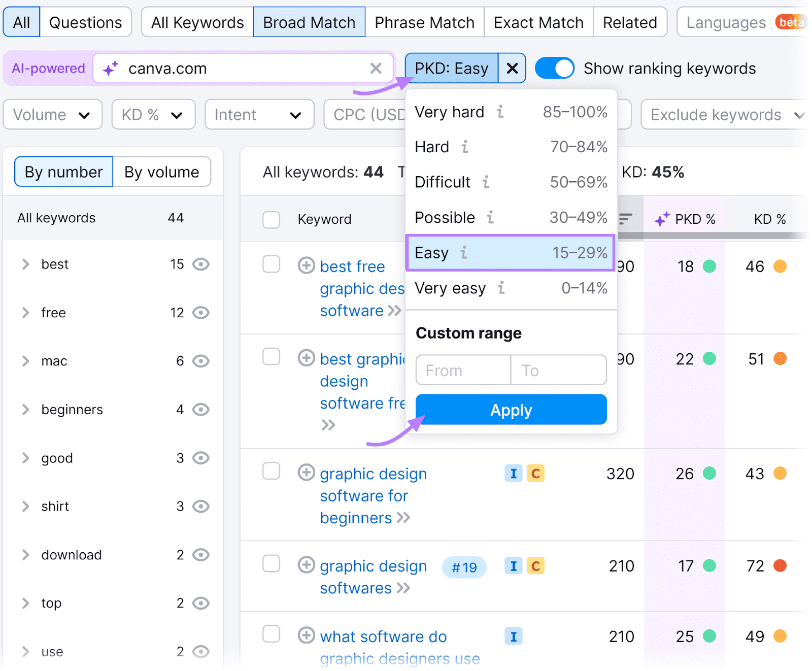Click the '#19' ranking badge next to graphic design softwares

[464, 567]
